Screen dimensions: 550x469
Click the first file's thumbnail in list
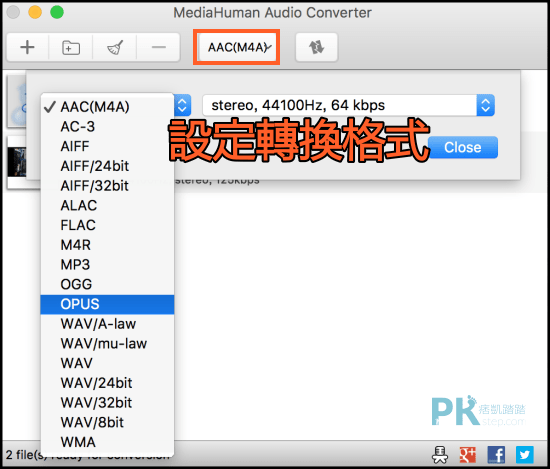pos(17,101)
